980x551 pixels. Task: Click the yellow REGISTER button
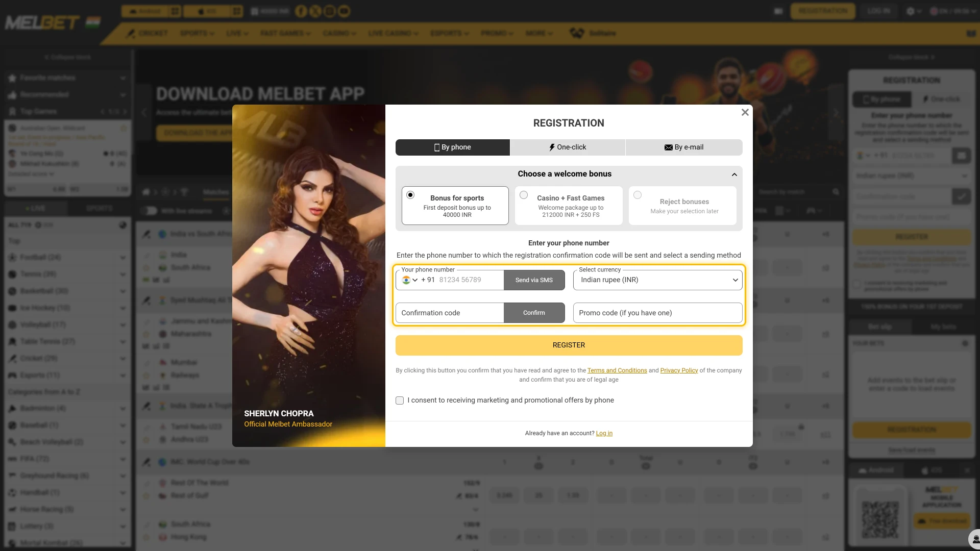coord(568,345)
